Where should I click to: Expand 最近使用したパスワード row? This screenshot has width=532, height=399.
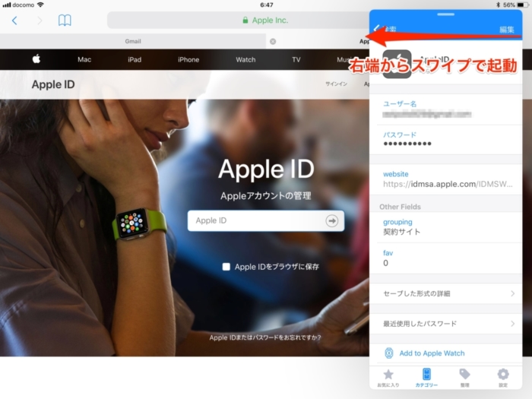445,324
